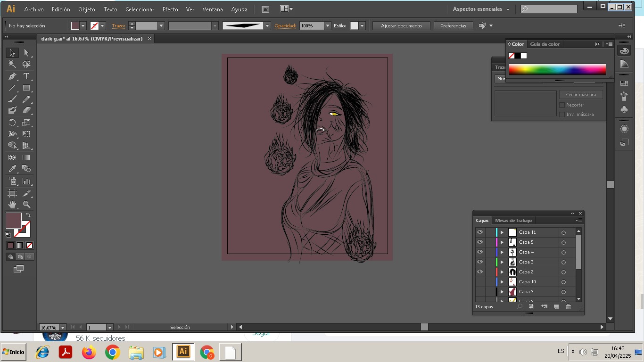Open the Bridge (Br) button

pos(265,9)
